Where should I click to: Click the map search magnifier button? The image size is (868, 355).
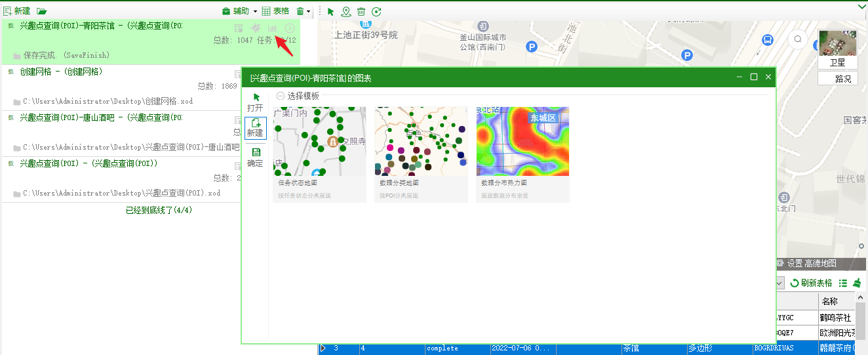click(798, 39)
